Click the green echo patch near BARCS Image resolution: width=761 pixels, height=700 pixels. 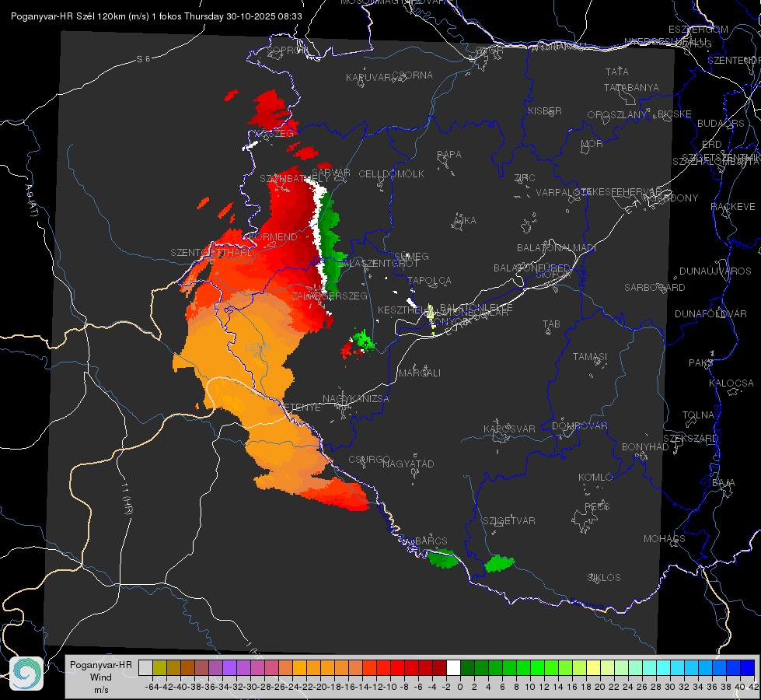click(x=443, y=558)
